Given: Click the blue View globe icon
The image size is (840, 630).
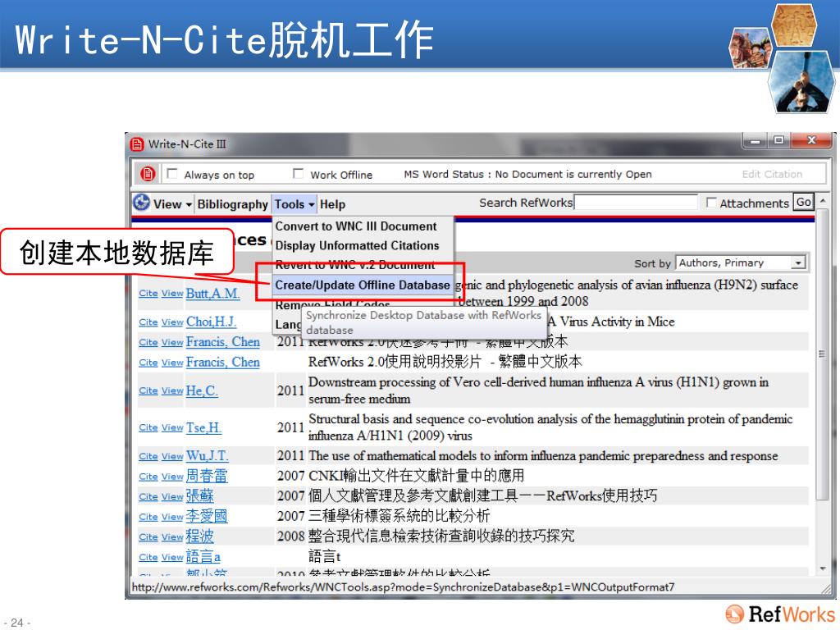Looking at the screenshot, I should (141, 203).
